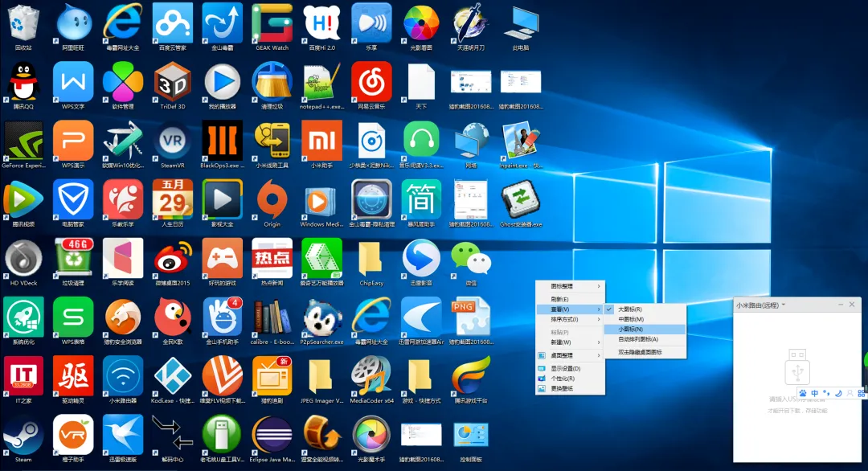Select 个性化(R) in the context menu

[570, 379]
